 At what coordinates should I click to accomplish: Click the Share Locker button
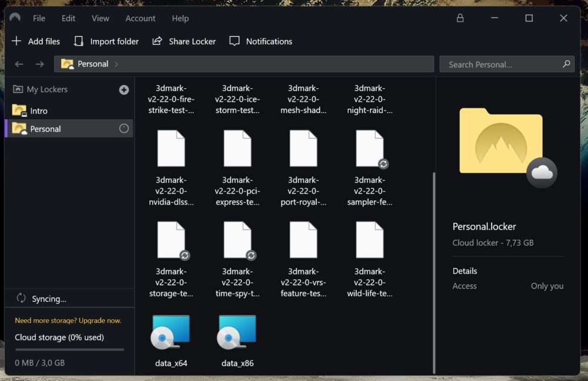point(183,41)
